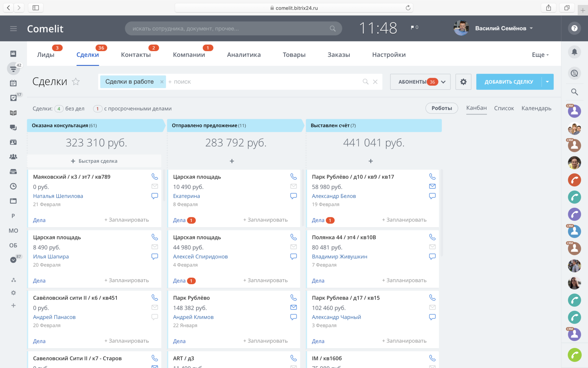Expand the АБОНЕНТЫ funnel dropdown
The height and width of the screenshot is (368, 588).
click(x=443, y=82)
